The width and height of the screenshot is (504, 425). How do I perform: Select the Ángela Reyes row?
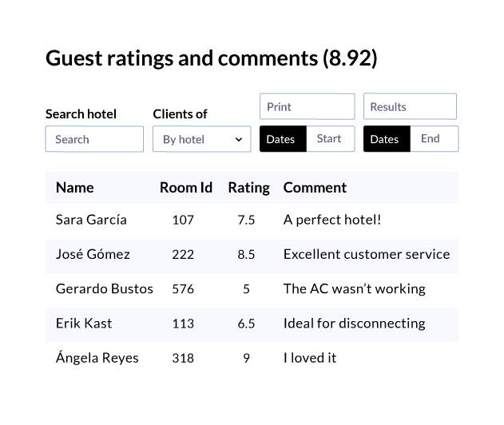252,358
